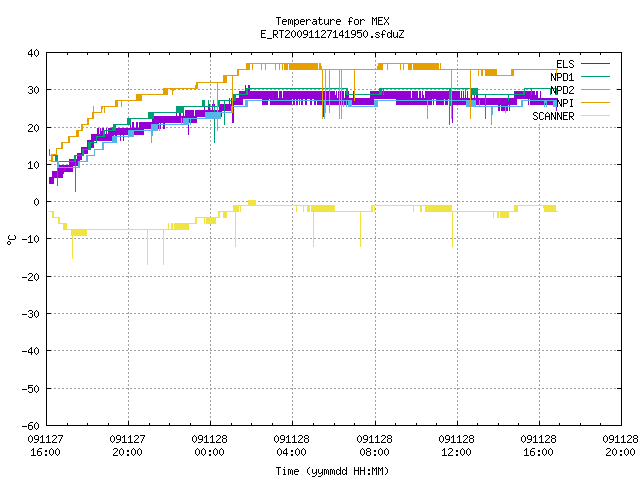The width and height of the screenshot is (640, 480).
Task: Click the purple ELS legend line sample
Action: [595, 64]
